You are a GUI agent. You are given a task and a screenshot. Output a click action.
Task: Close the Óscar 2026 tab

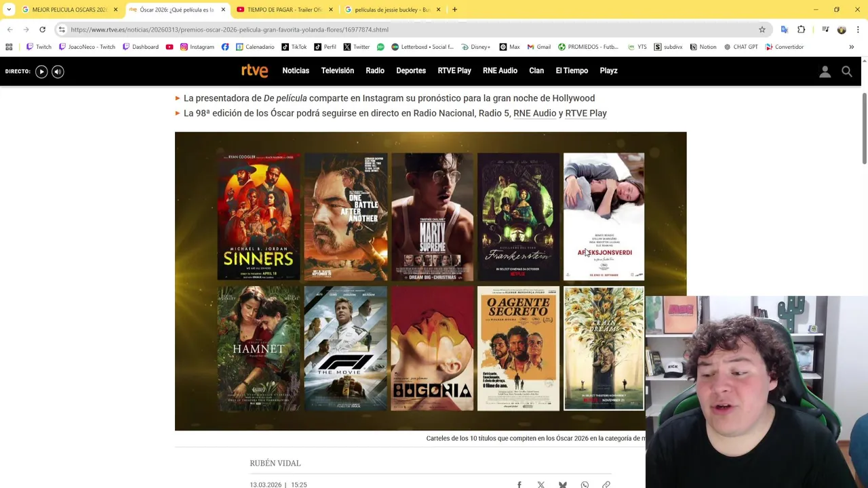click(223, 9)
